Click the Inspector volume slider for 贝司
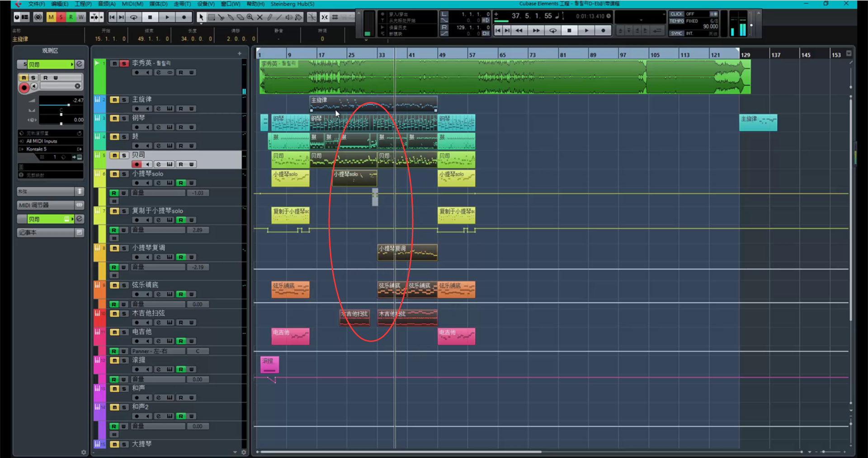 pos(61,105)
